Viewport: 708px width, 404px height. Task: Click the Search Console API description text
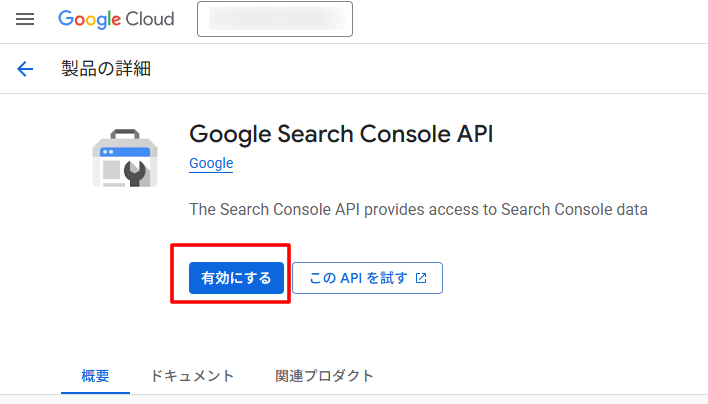click(418, 209)
